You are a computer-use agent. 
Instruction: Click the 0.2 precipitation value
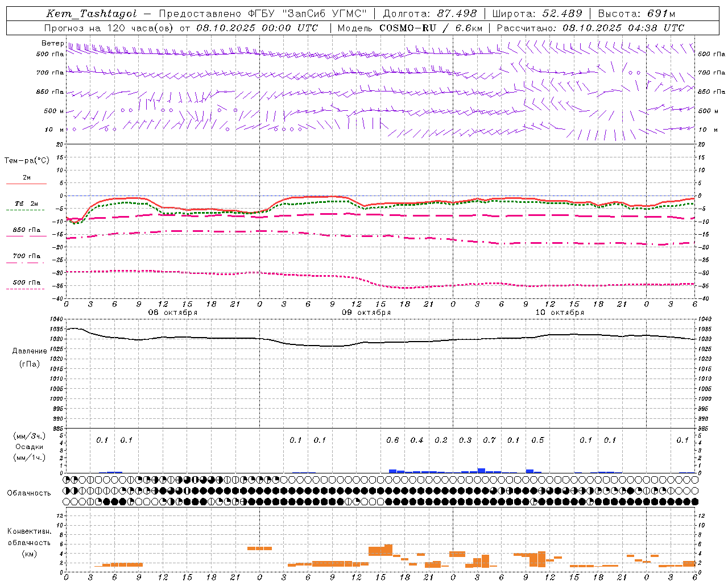pos(441,440)
